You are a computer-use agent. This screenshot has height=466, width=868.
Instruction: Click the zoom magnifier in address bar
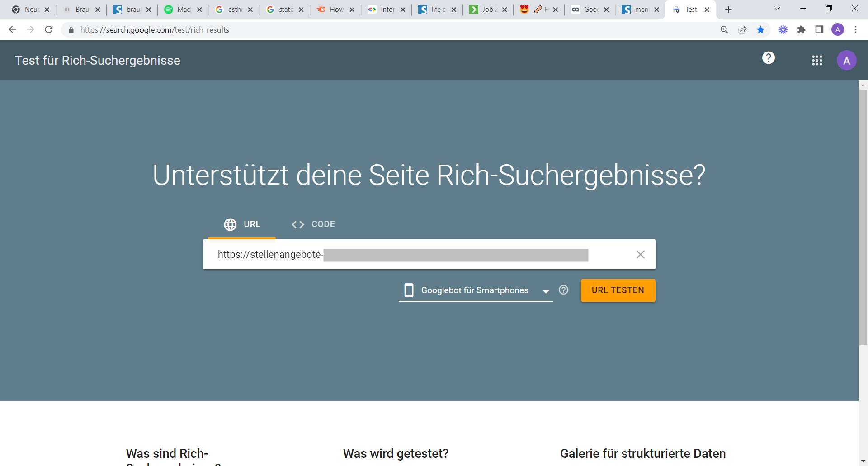pyautogui.click(x=724, y=30)
